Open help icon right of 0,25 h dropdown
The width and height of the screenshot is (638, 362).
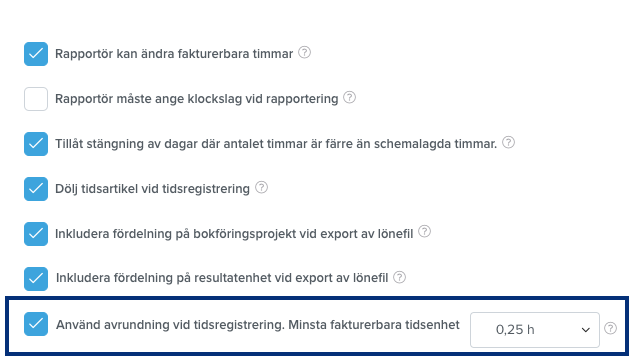(610, 329)
